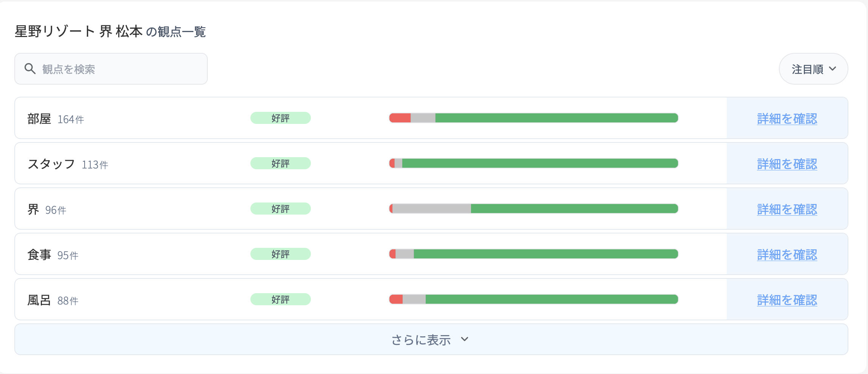Click the sentiment bar for 部屋

(x=533, y=118)
